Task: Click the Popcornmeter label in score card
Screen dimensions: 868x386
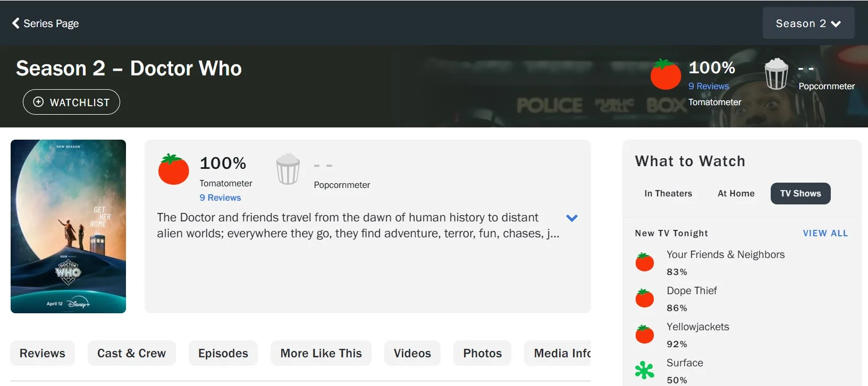Action: coord(342,185)
